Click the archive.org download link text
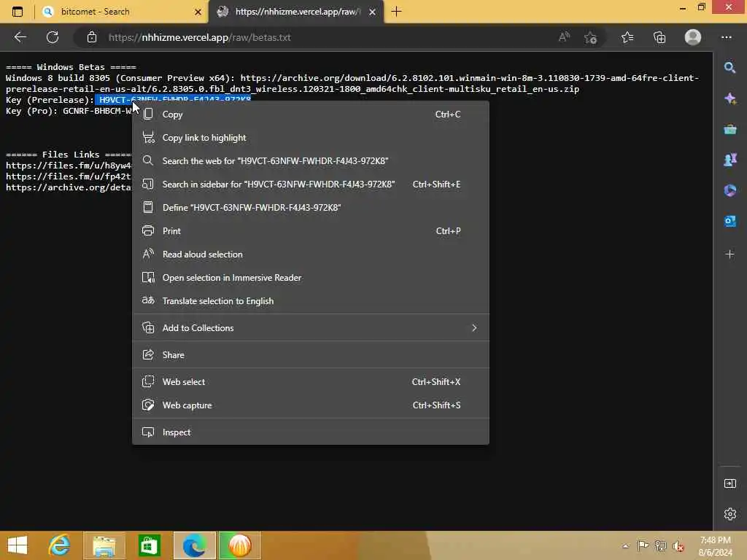 [x=352, y=83]
